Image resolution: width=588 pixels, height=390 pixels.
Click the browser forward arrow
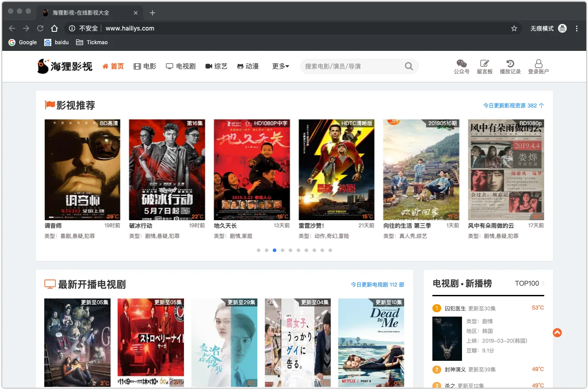(x=26, y=28)
